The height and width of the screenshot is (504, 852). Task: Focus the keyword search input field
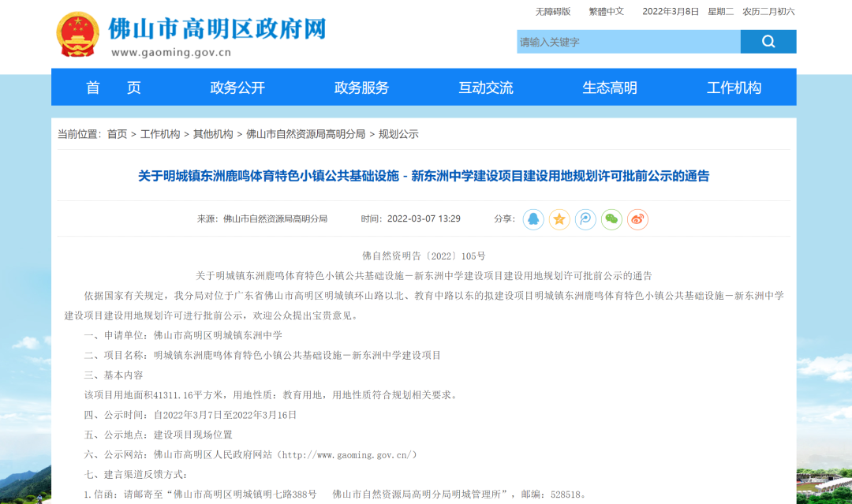pyautogui.click(x=628, y=42)
